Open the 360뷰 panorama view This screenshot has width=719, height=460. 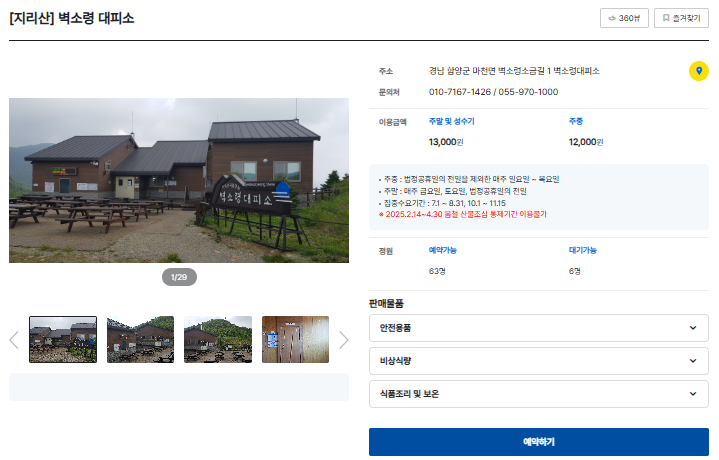pyautogui.click(x=624, y=18)
